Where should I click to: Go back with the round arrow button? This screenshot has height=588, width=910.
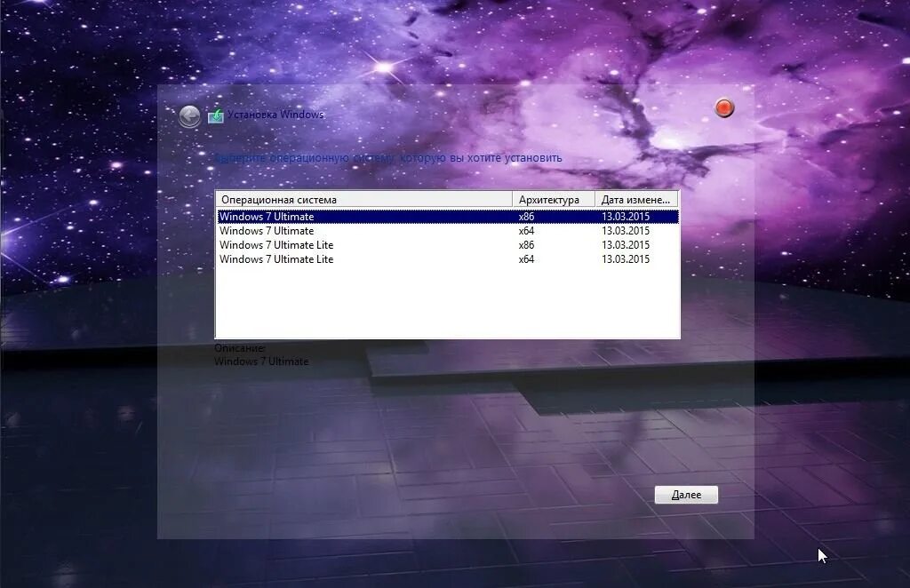pos(189,116)
